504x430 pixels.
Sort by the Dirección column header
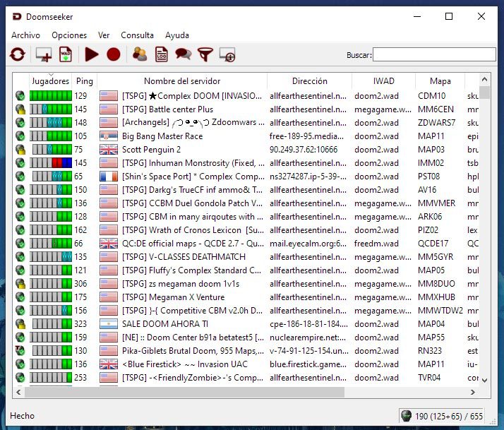click(x=310, y=81)
